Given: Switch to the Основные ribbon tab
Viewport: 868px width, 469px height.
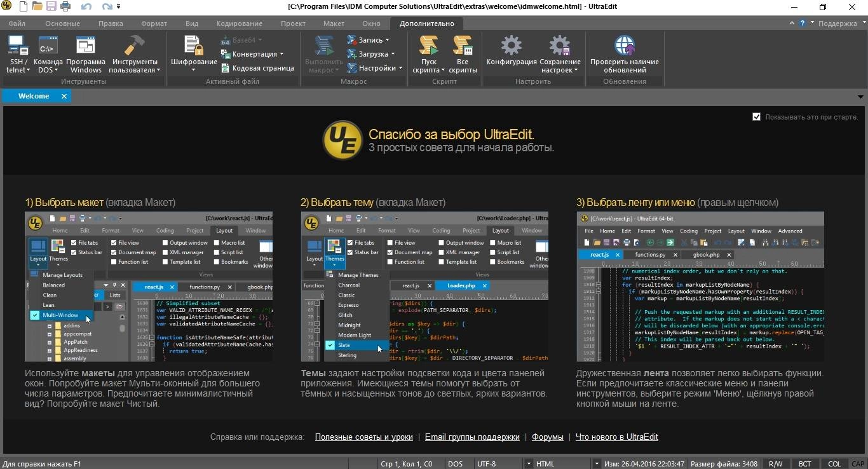Looking at the screenshot, I should coord(62,24).
